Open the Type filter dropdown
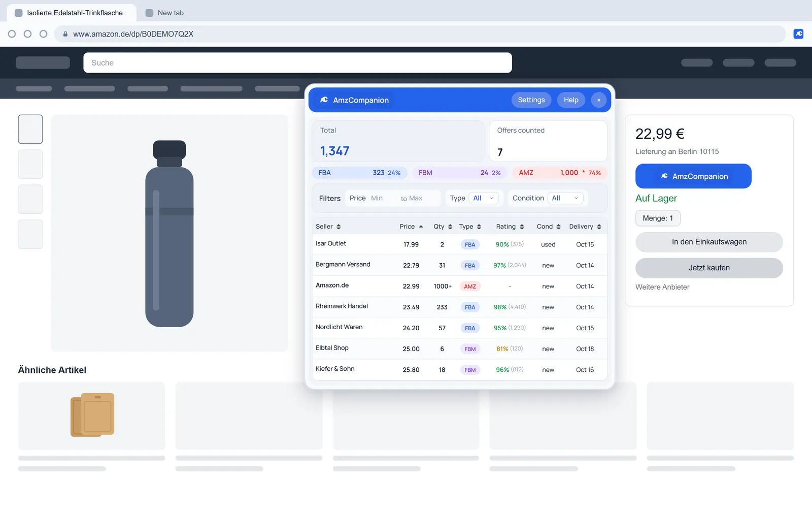This screenshot has width=812, height=508. (484, 198)
